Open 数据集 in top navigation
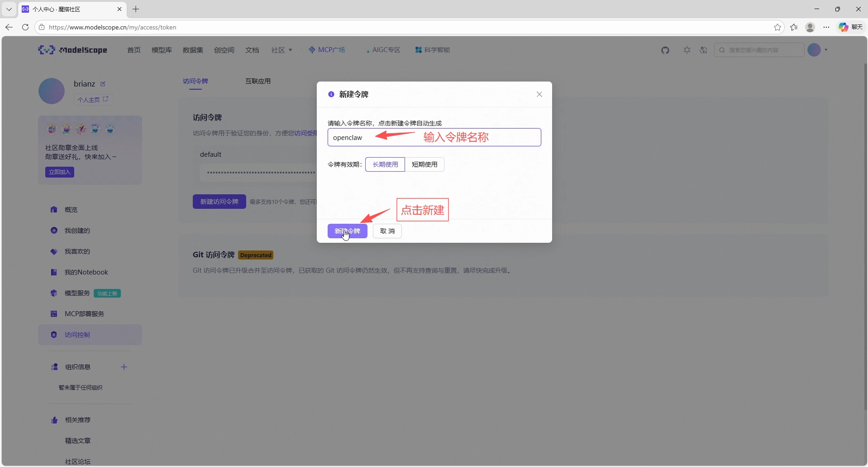The height and width of the screenshot is (467, 868). pyautogui.click(x=193, y=50)
